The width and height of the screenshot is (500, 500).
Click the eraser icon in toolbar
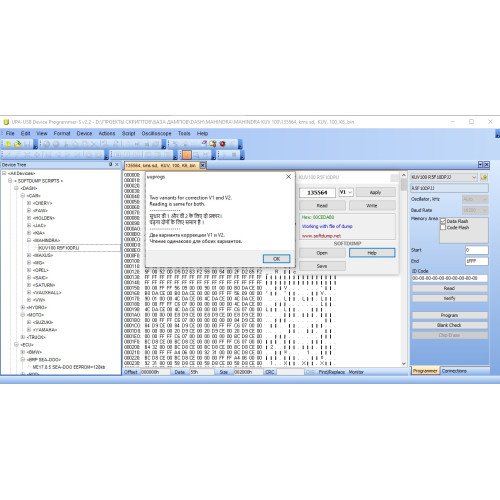[204, 144]
